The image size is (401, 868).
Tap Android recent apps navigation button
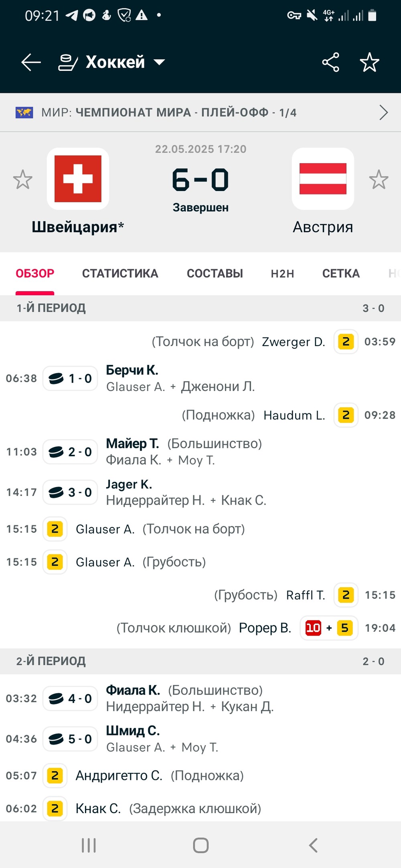pos(89,845)
